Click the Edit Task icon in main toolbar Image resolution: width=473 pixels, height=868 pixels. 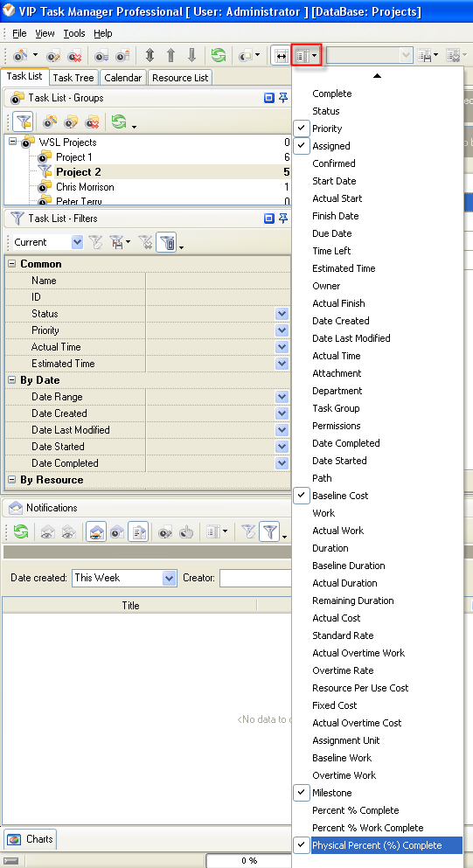point(53,55)
